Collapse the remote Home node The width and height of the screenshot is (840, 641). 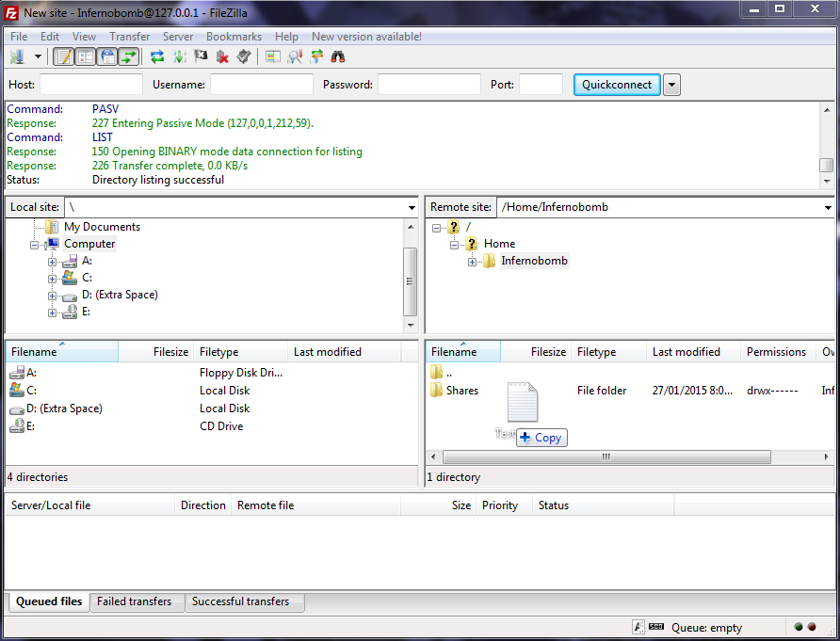(x=454, y=245)
